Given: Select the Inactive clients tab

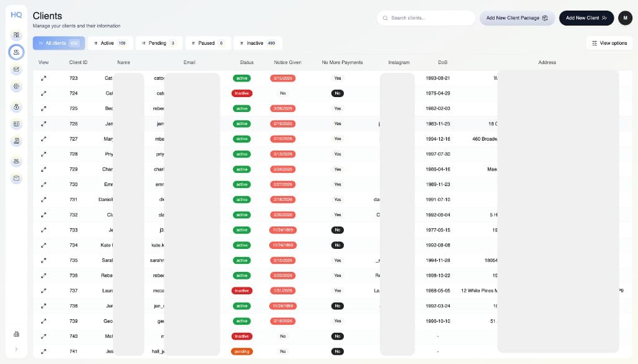Looking at the screenshot, I should point(257,43).
